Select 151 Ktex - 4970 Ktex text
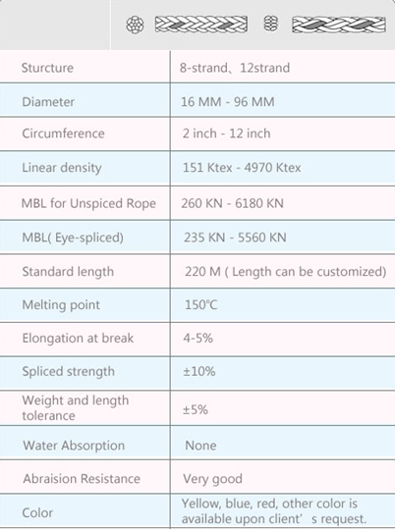Screen dimensions: 395x532 pos(242,168)
